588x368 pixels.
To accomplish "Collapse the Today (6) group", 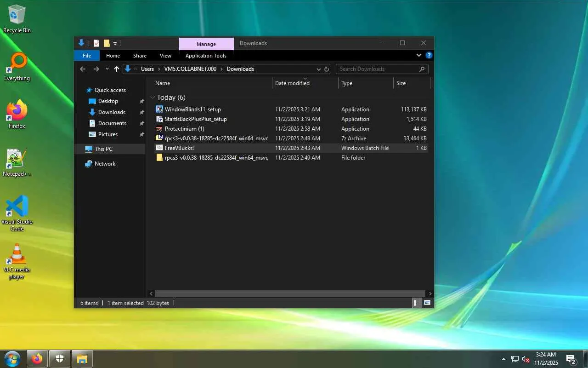I will click(153, 98).
